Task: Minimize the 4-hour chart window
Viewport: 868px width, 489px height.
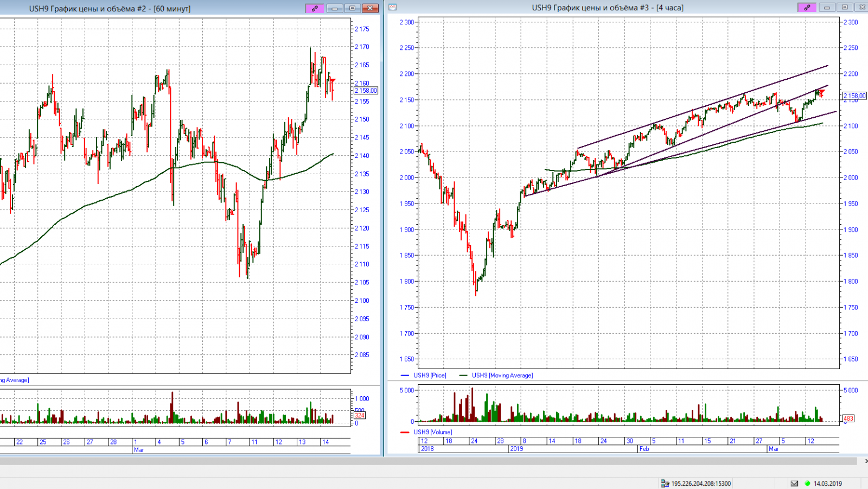Action: click(827, 8)
